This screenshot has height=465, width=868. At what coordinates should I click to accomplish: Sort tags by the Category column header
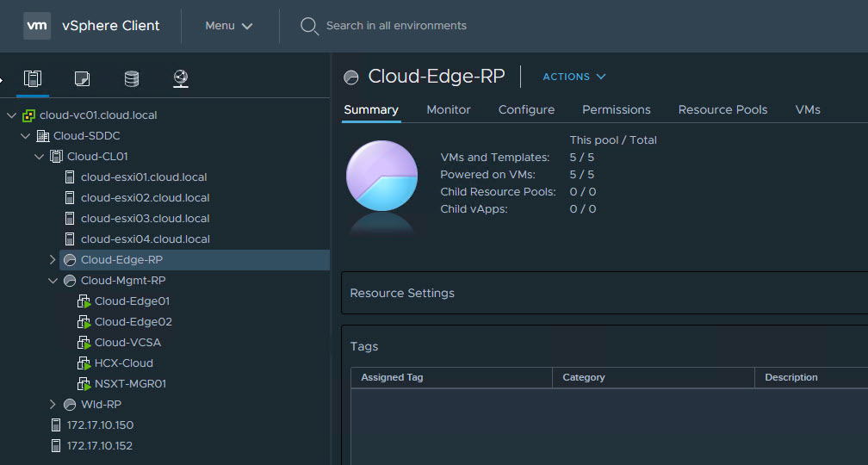pyautogui.click(x=584, y=377)
